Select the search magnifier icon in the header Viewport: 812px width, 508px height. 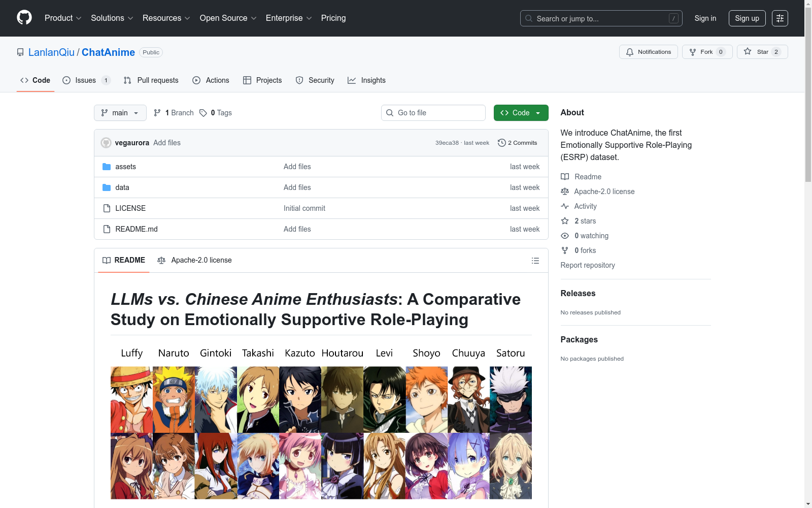pyautogui.click(x=529, y=18)
